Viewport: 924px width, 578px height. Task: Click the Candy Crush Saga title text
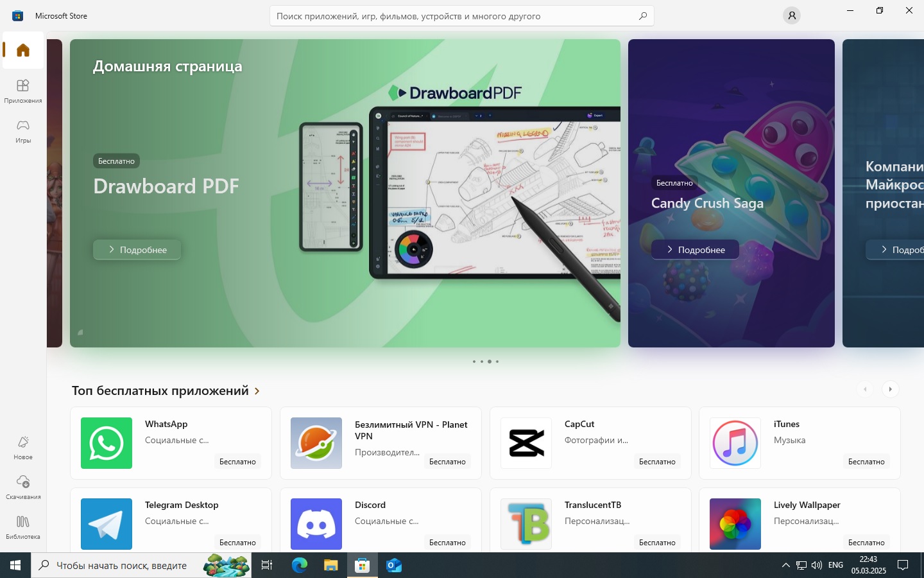707,203
